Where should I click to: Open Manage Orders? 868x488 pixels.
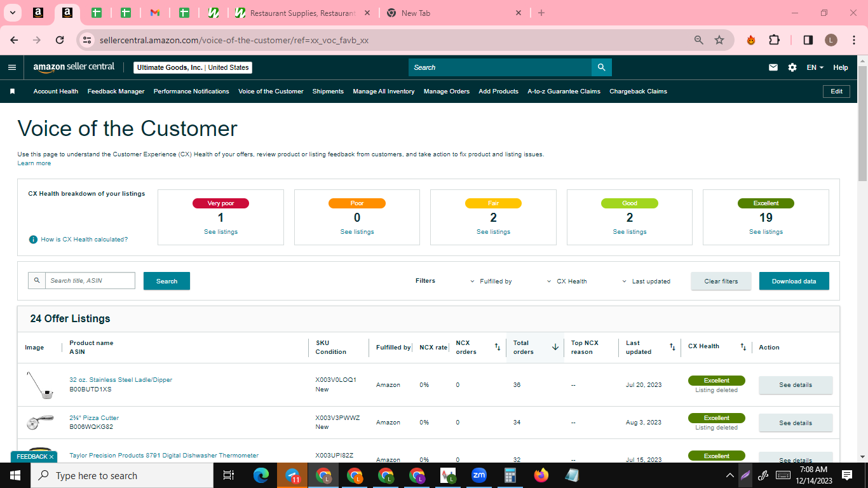click(447, 91)
